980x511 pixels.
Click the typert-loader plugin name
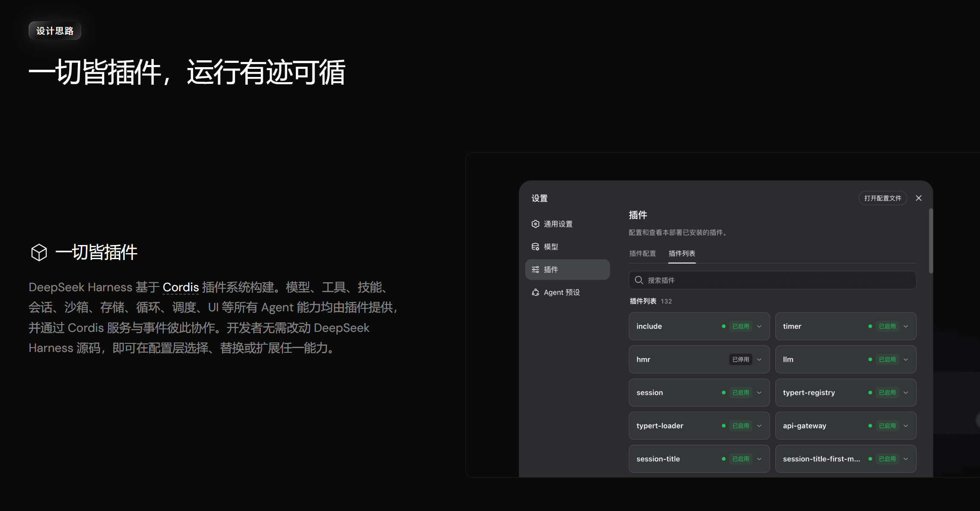(660, 426)
